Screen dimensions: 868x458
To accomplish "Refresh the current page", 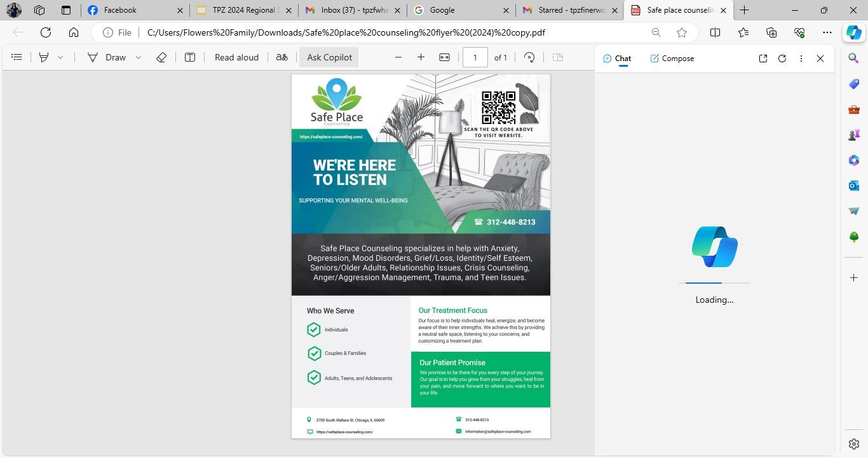I will pyautogui.click(x=46, y=32).
